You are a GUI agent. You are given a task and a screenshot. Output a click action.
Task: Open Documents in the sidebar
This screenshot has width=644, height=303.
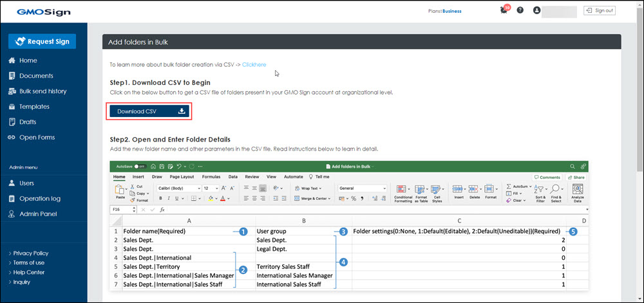coord(31,76)
